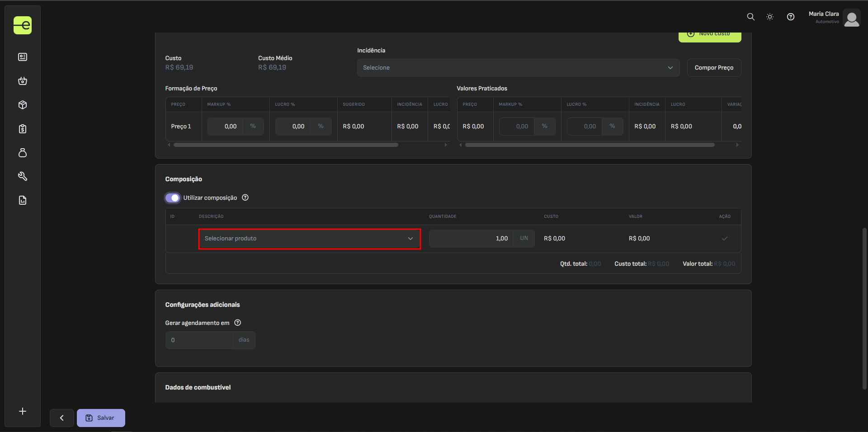Expand the Incidência Selecione dropdown

coord(518,68)
